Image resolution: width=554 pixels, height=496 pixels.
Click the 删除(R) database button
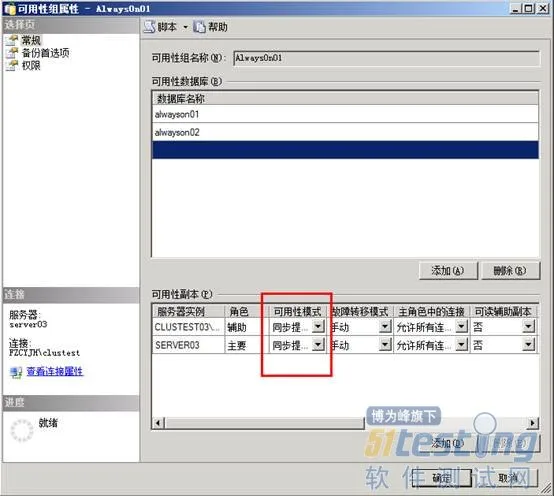pyautogui.click(x=510, y=271)
